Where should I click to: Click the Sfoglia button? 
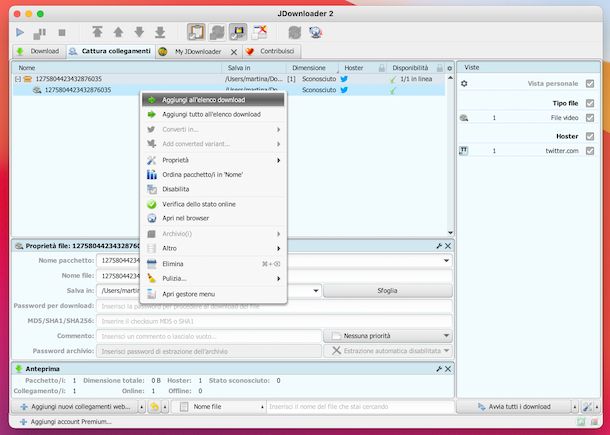point(387,291)
